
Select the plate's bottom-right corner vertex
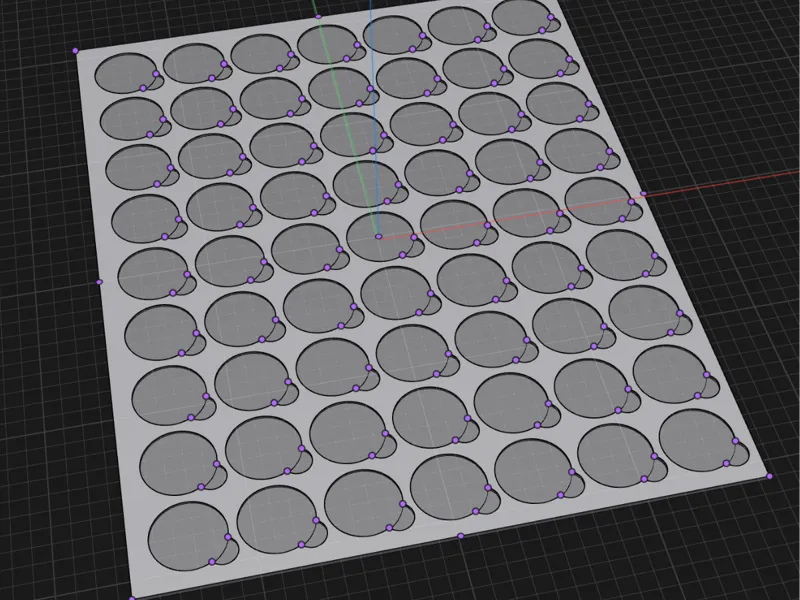coord(769,477)
